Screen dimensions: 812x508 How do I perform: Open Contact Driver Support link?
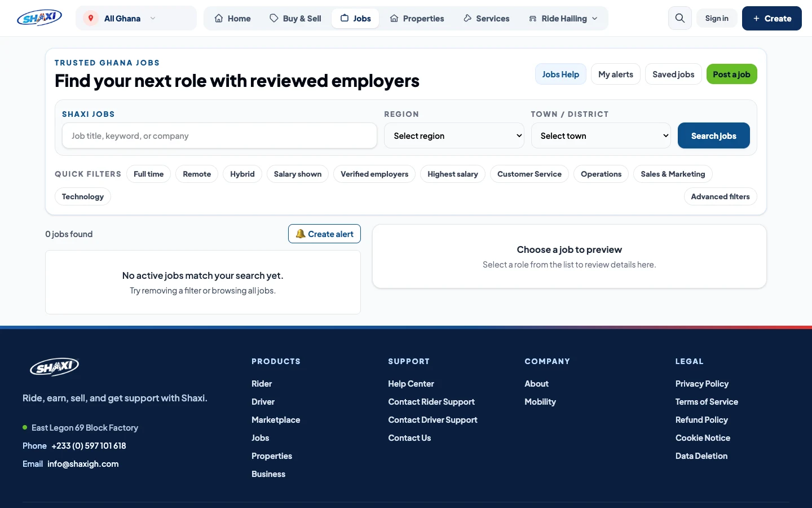pyautogui.click(x=433, y=420)
